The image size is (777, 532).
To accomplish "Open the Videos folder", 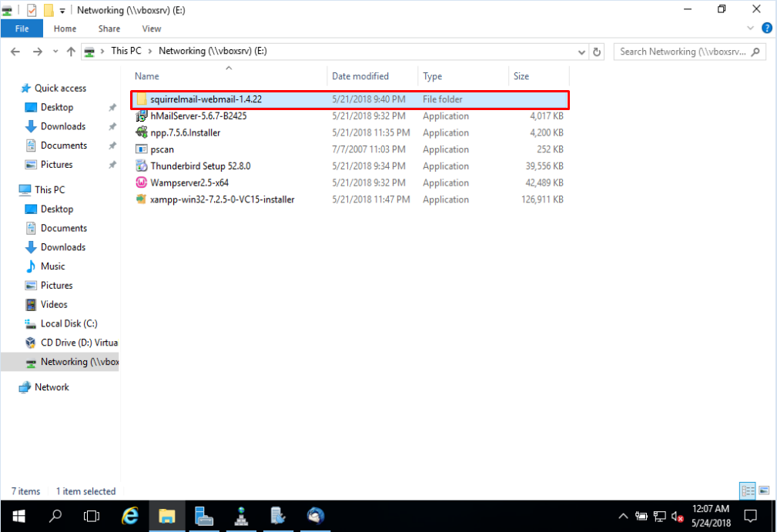I will click(x=53, y=305).
